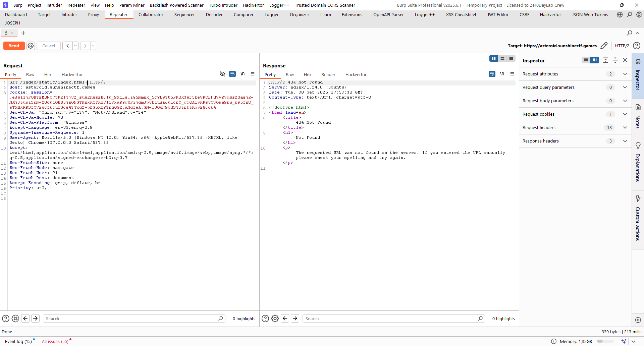
Task: Expand all Inspector sections
Action: click(605, 60)
